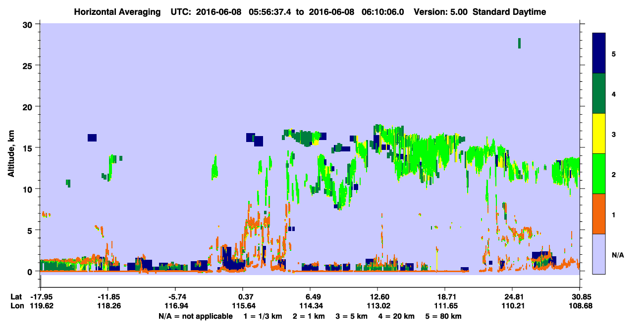Viewport: 644px width, 330px height.
Task: Click the orange legend swatch labeled 1
Action: 599,214
